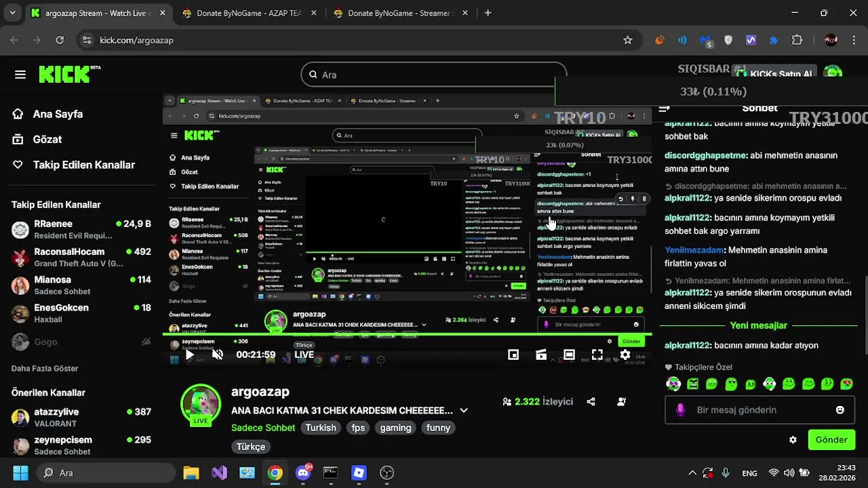Click the green video progress bar
Image resolution: width=868 pixels, height=488 pixels.
click(x=407, y=334)
